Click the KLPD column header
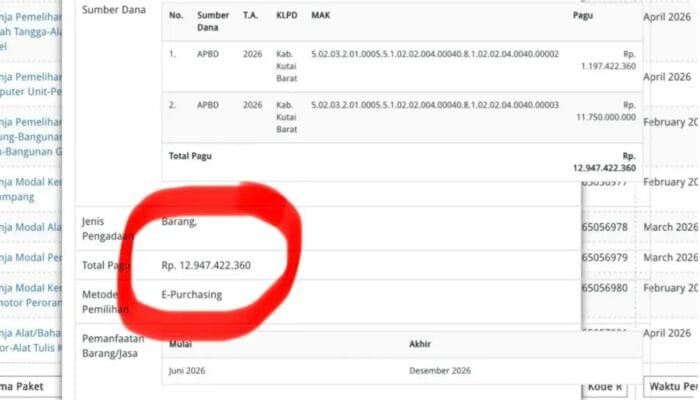The height and width of the screenshot is (400, 700). coord(286,16)
